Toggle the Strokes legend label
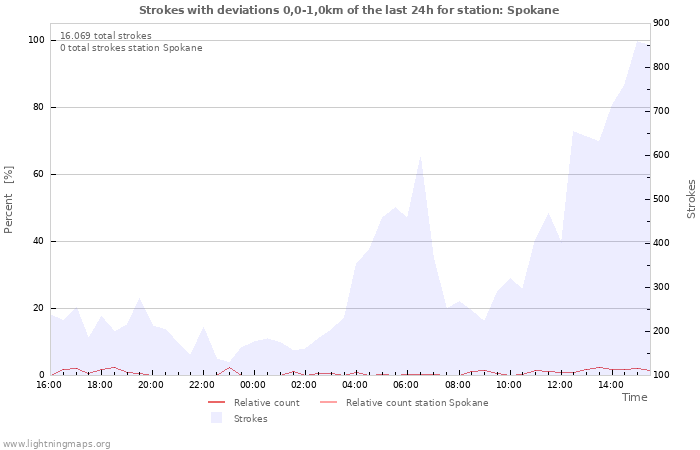 point(250,419)
